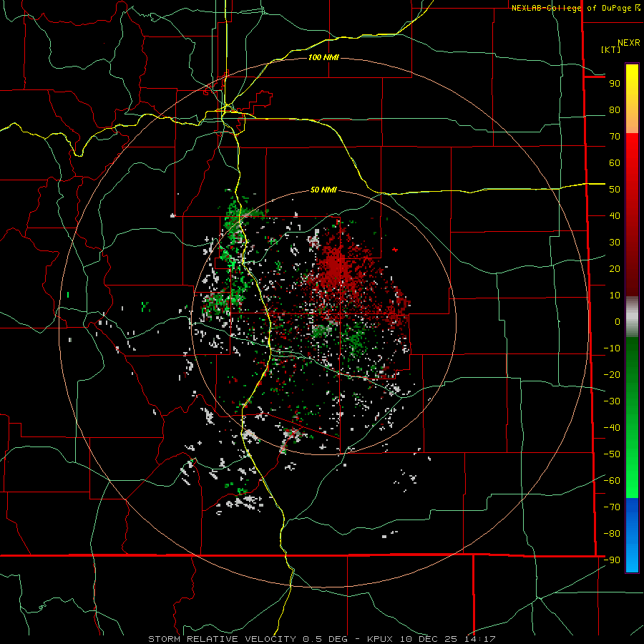Click the -80 value on velocity scale
Screen dimensions: 644x644
click(x=612, y=534)
